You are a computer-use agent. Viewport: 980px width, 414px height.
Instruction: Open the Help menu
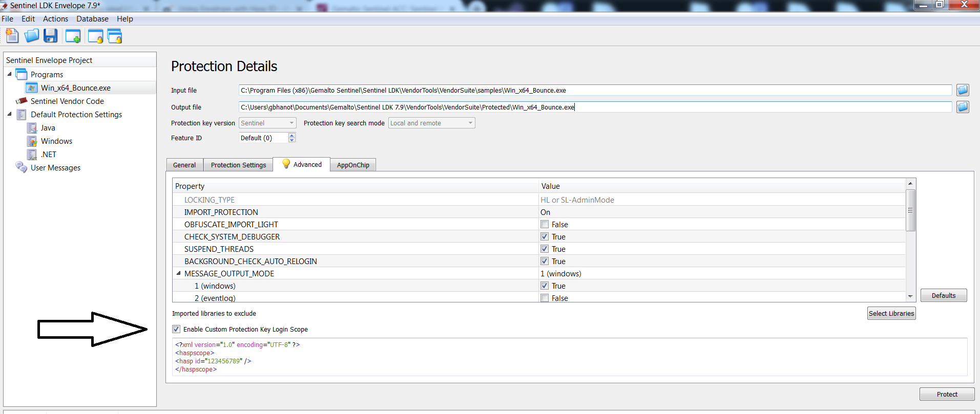click(x=124, y=19)
